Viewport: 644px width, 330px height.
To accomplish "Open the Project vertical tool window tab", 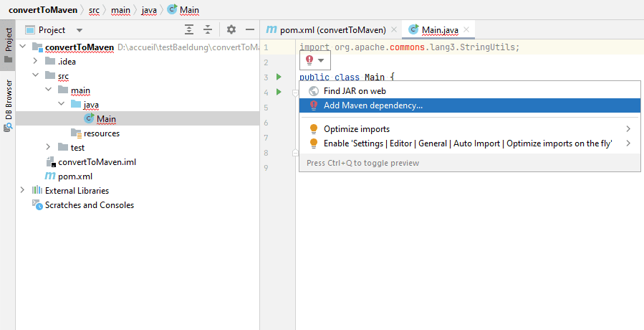I will 8,45.
